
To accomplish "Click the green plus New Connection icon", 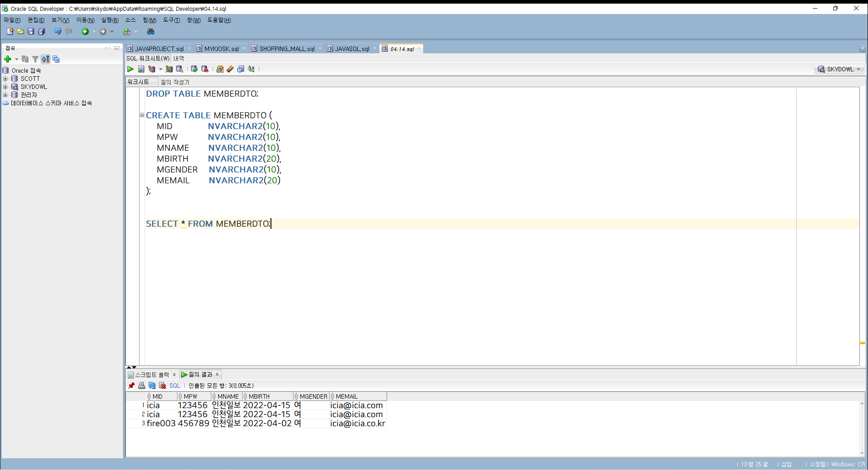I will pyautogui.click(x=7, y=59).
